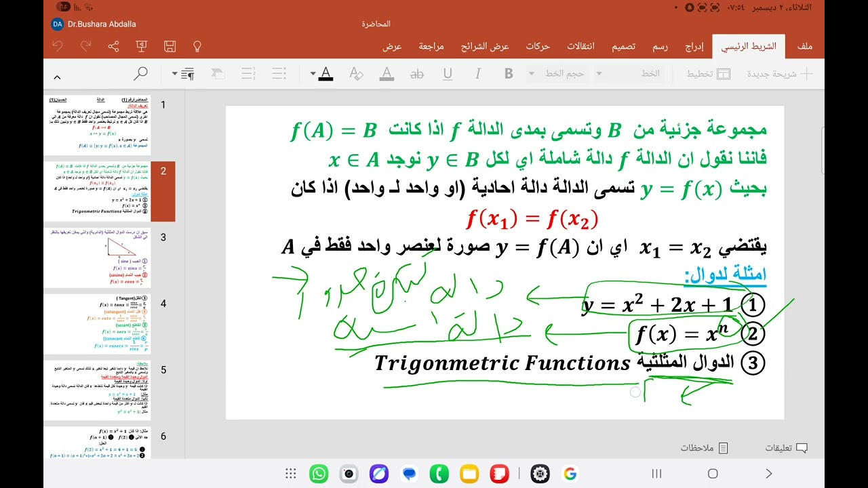
Task: Click the arrange shapes icon
Action: point(218,73)
